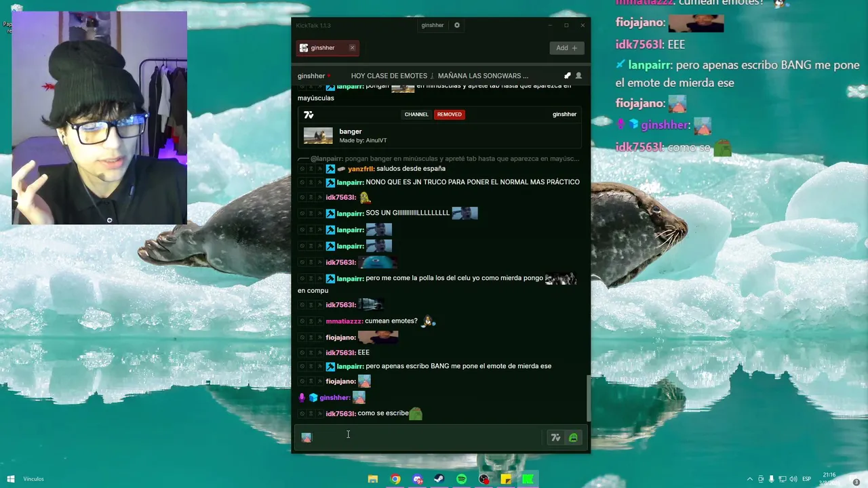Click green frog emote after como se escribe
The width and height of the screenshot is (868, 488).
click(x=416, y=413)
